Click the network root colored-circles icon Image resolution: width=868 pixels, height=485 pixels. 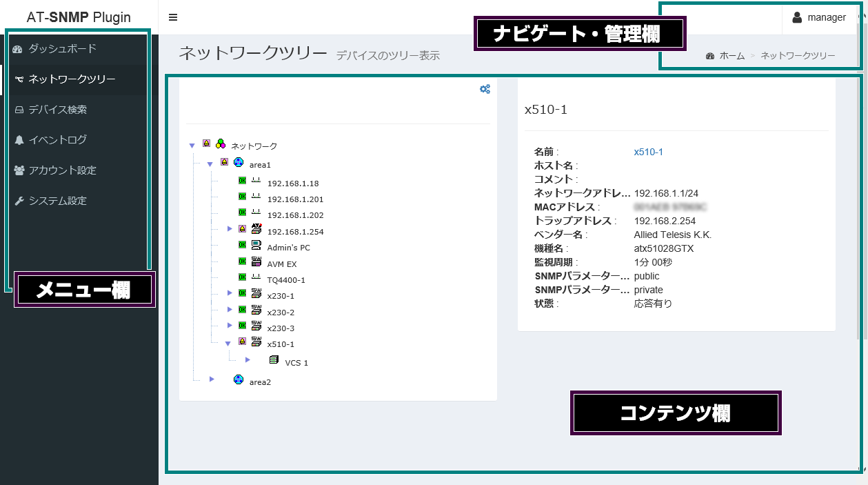point(221,144)
